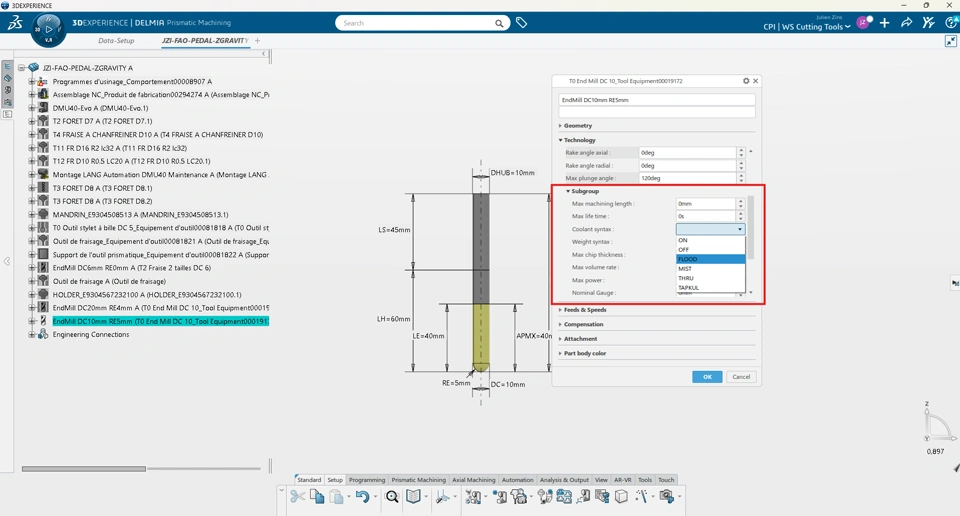Click Cancel in tool dialog
The image size is (960, 516).
[x=741, y=377]
